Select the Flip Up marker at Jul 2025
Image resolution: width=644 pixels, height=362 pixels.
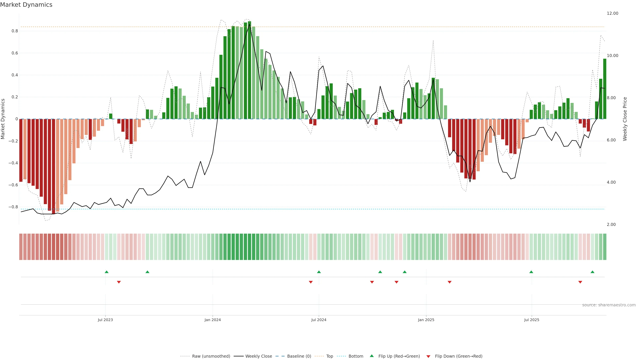(x=531, y=272)
